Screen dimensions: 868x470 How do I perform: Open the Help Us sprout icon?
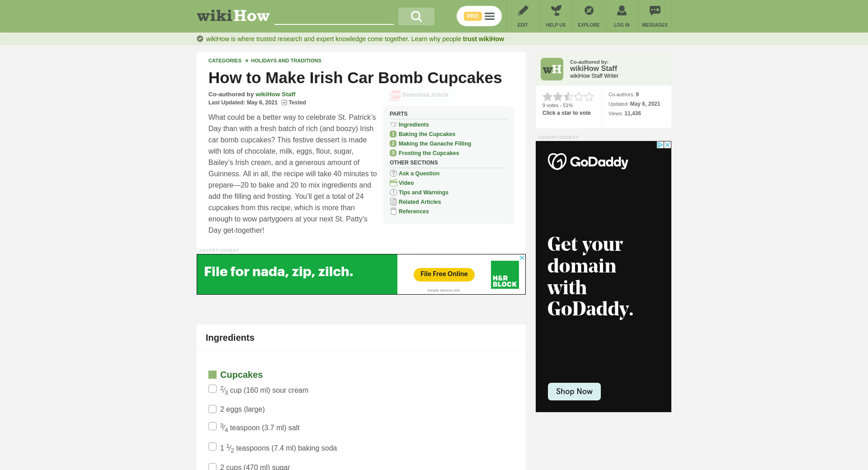(556, 10)
